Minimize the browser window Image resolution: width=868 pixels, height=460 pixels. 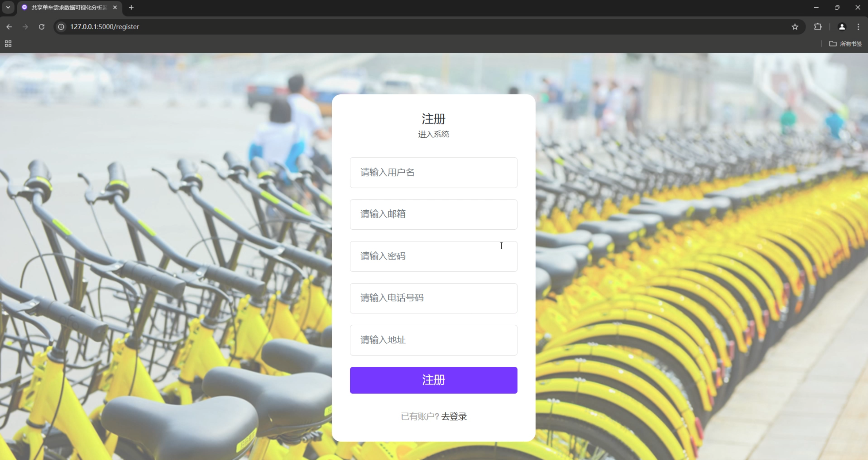pos(816,7)
